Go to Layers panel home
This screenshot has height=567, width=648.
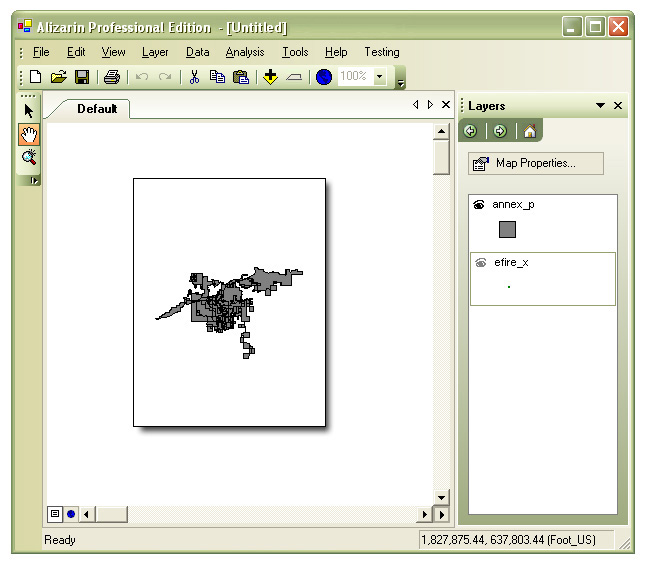coord(530,131)
